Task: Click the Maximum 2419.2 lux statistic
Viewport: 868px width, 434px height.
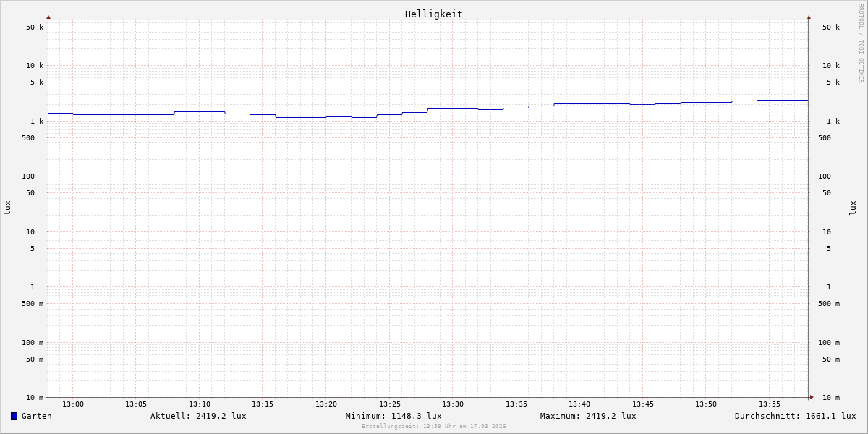Action: [x=588, y=416]
